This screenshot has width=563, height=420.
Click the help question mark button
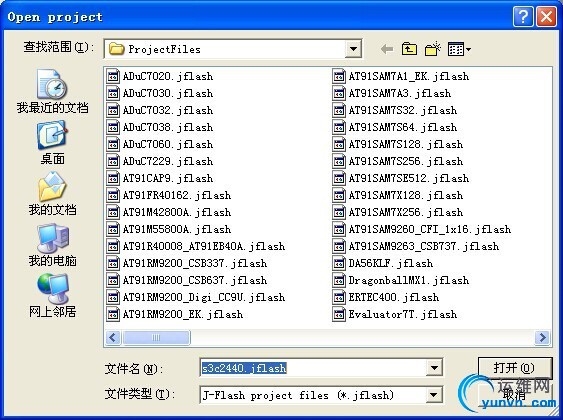click(523, 17)
